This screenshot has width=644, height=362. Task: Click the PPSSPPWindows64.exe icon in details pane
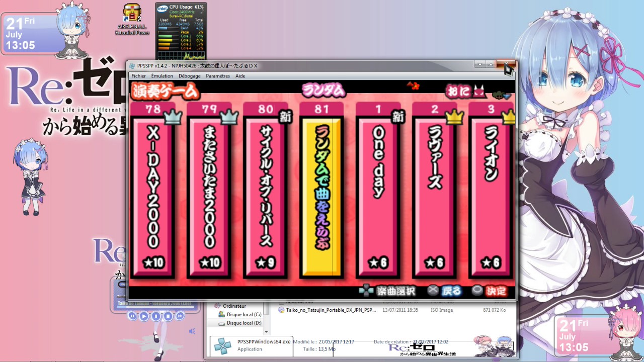[222, 345]
